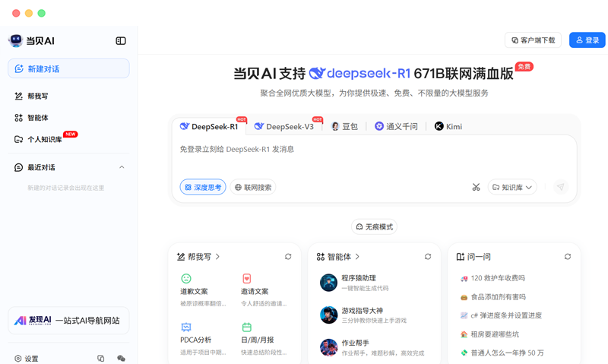Viewport: 608px width, 364px height.
Task: Click the 日/周/月报 calendar icon
Action: [x=246, y=328]
